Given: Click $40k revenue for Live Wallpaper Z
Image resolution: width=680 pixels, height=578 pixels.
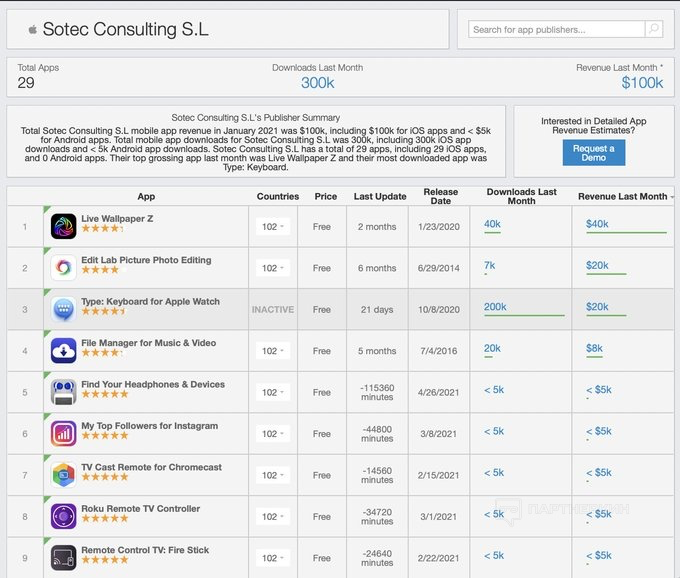Looking at the screenshot, I should pyautogui.click(x=597, y=224).
